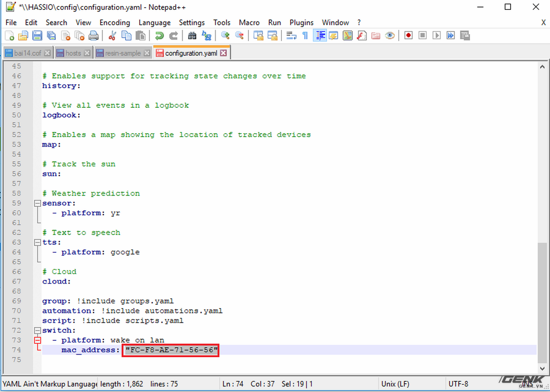Click the Copy icon in the toolbar

pyautogui.click(x=126, y=36)
